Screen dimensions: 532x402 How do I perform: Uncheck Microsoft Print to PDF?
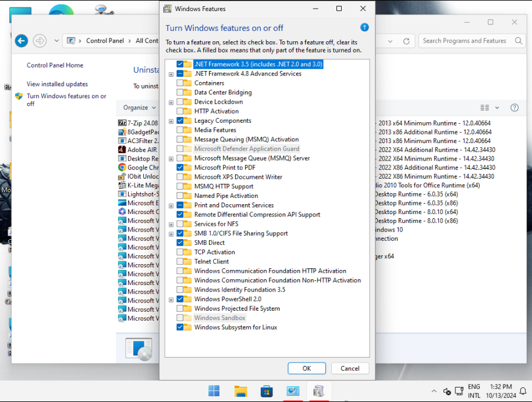pyautogui.click(x=180, y=168)
